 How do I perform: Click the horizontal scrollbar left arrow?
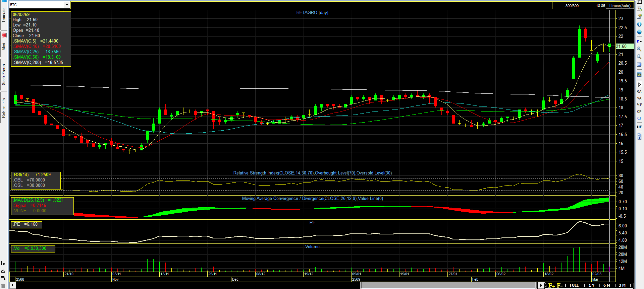point(12,285)
